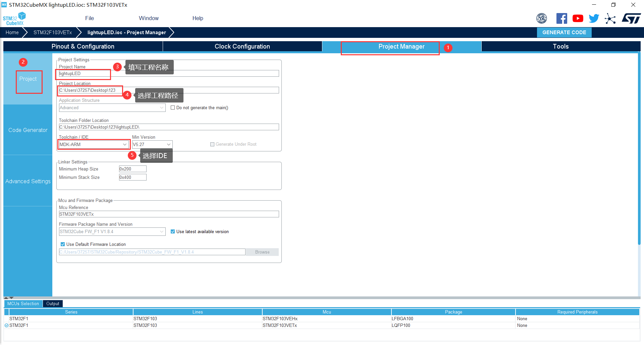Open the YouTube icon link

[578, 18]
